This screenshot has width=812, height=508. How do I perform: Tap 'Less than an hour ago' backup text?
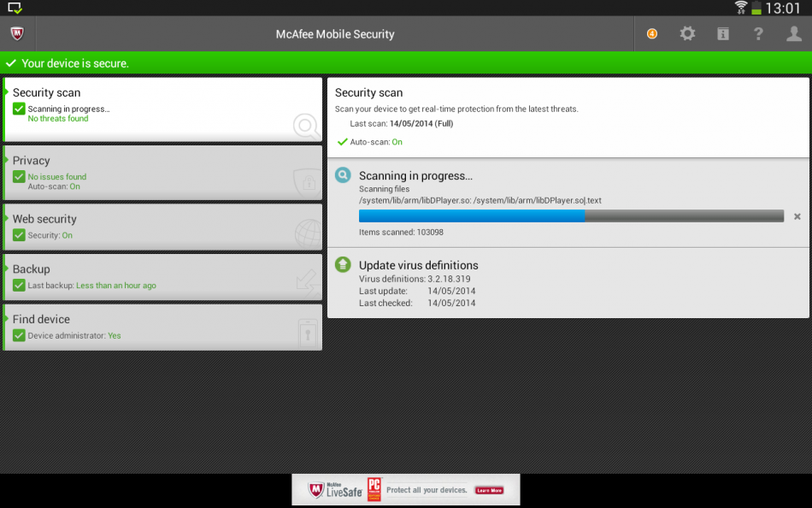116,285
